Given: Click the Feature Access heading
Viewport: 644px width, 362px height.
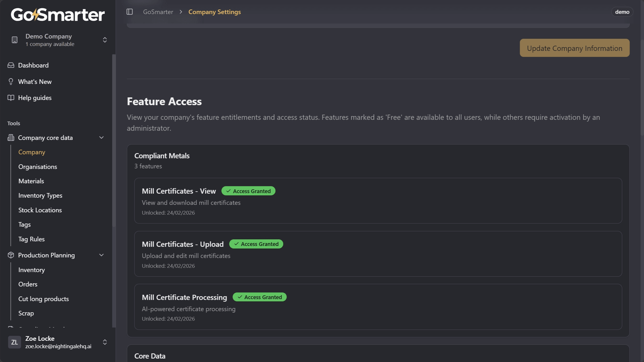Looking at the screenshot, I should point(164,101).
